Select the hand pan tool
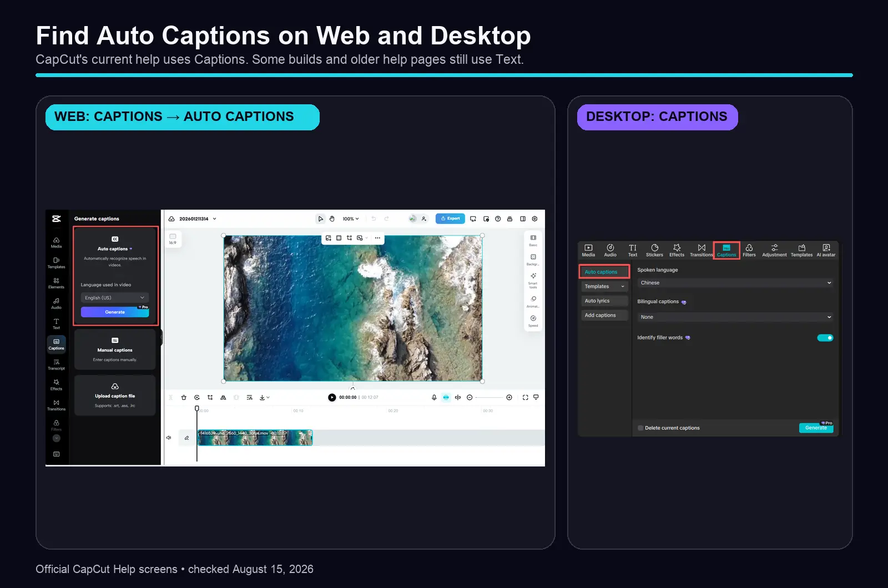The height and width of the screenshot is (588, 888). pos(332,219)
